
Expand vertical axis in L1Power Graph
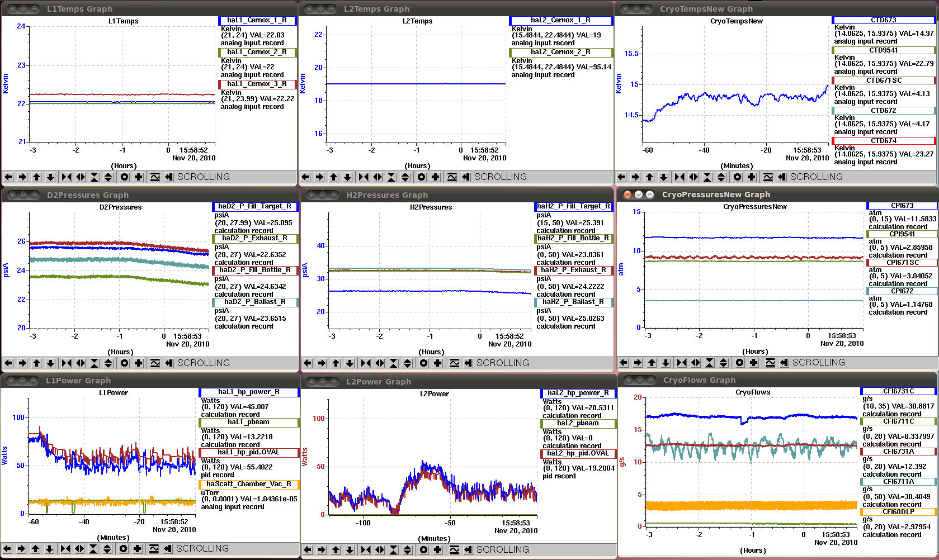[x=107, y=549]
